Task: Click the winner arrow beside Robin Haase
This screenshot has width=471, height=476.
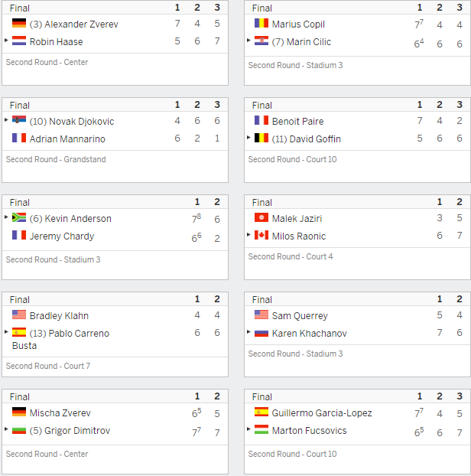Action: pyautogui.click(x=6, y=40)
